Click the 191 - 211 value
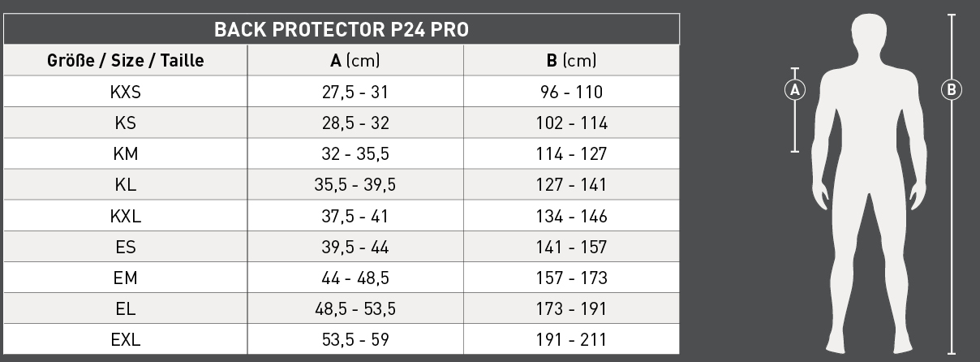Screen dimensions: 980x362 click(571, 339)
